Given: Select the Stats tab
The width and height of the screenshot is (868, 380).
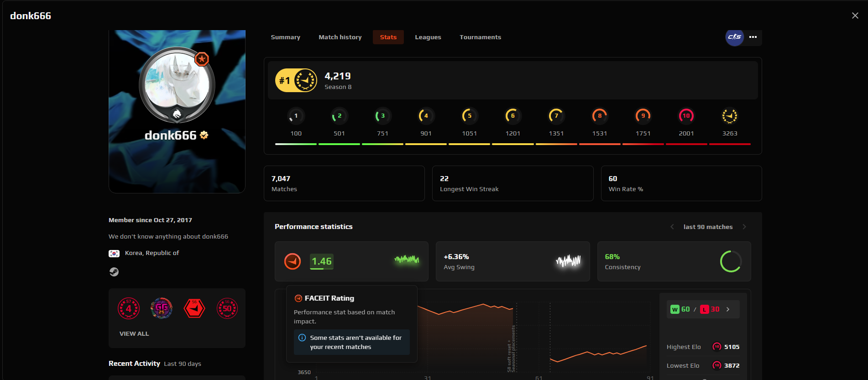Looking at the screenshot, I should tap(388, 37).
